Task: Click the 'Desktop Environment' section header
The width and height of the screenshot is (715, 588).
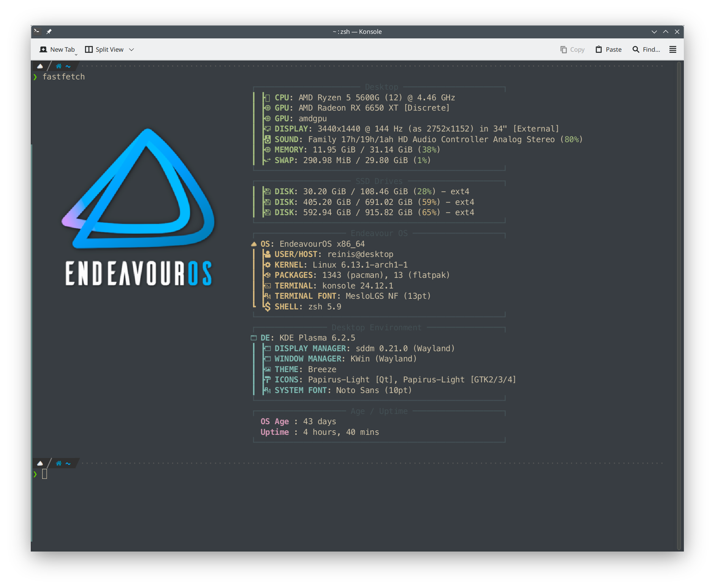Action: (x=376, y=328)
